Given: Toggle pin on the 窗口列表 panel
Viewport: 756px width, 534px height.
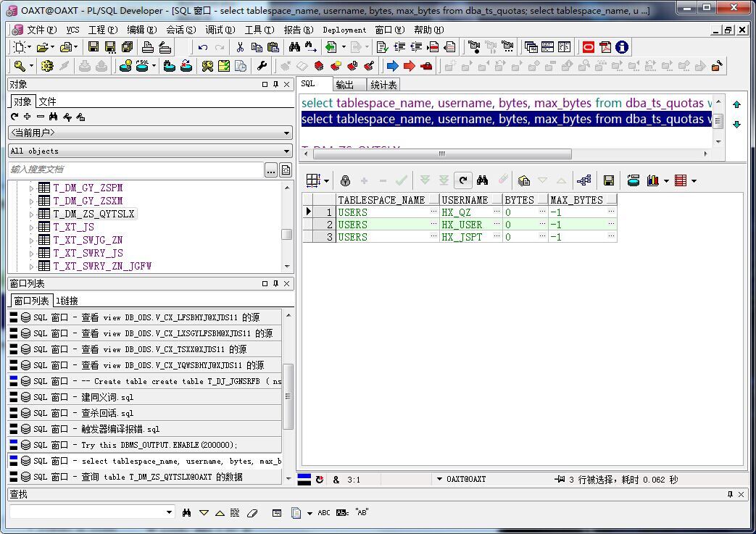Looking at the screenshot, I should click(275, 283).
